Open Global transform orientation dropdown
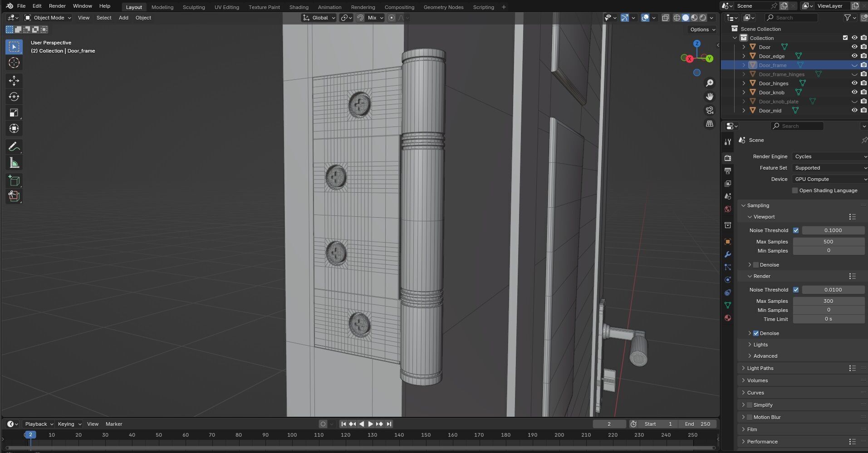Screen dimensions: 868x453 pos(319,18)
